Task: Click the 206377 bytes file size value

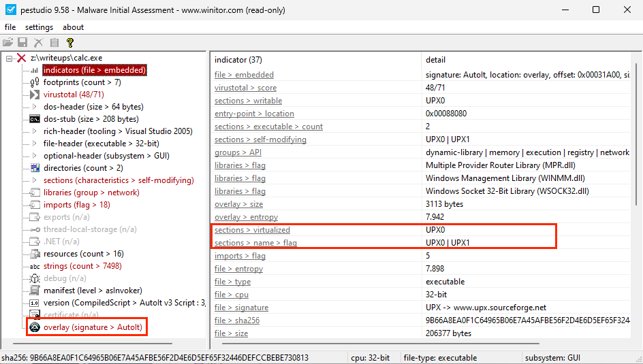Action: [x=449, y=333]
